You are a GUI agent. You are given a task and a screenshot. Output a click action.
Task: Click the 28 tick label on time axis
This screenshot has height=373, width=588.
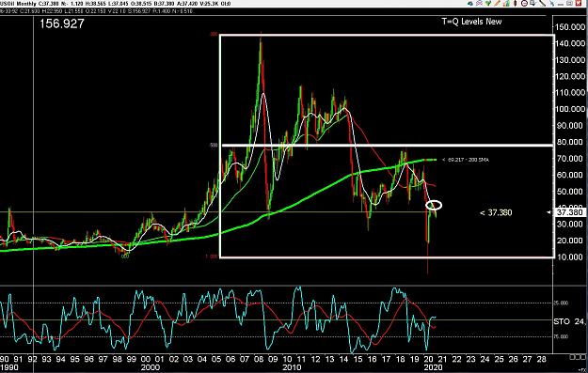541,360
